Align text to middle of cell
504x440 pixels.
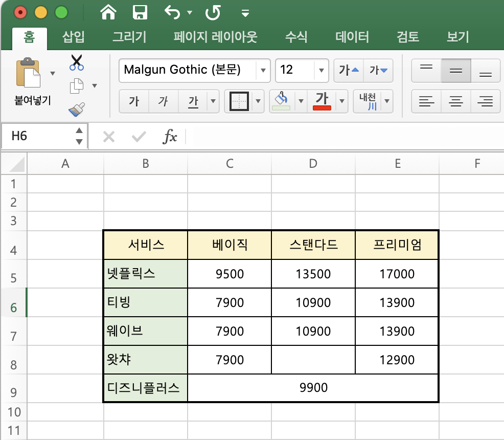456,71
